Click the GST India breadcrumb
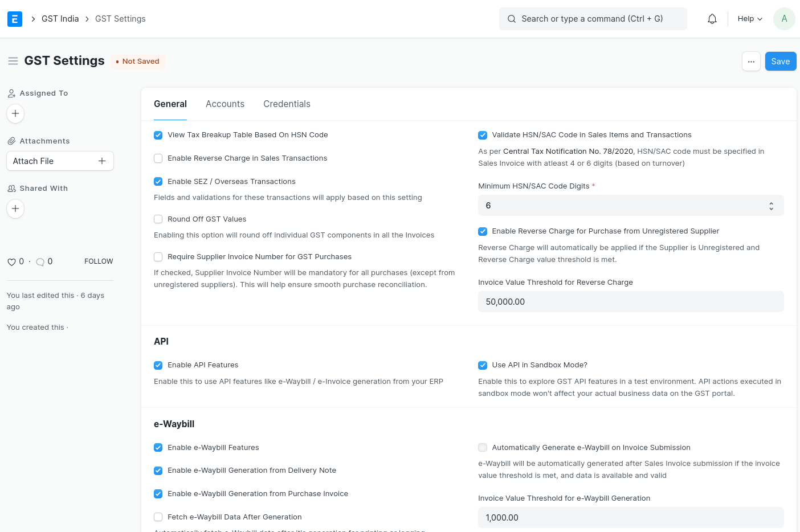 click(60, 19)
